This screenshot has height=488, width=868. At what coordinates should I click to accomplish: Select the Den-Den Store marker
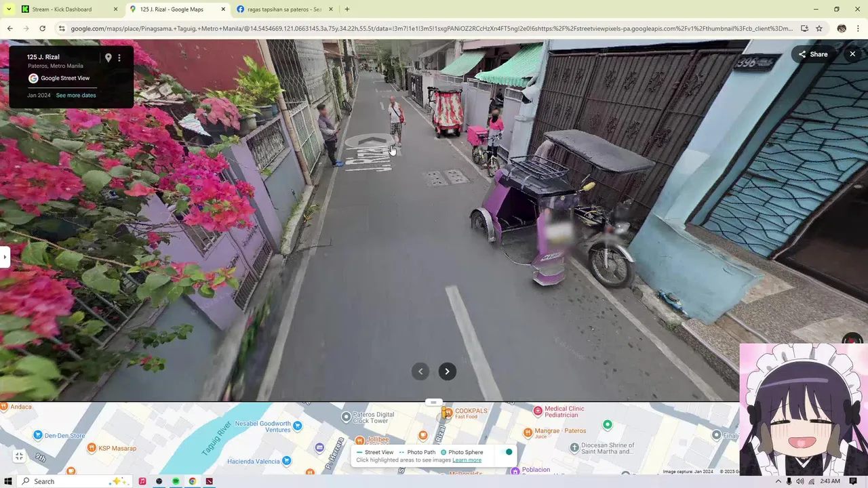(x=38, y=435)
